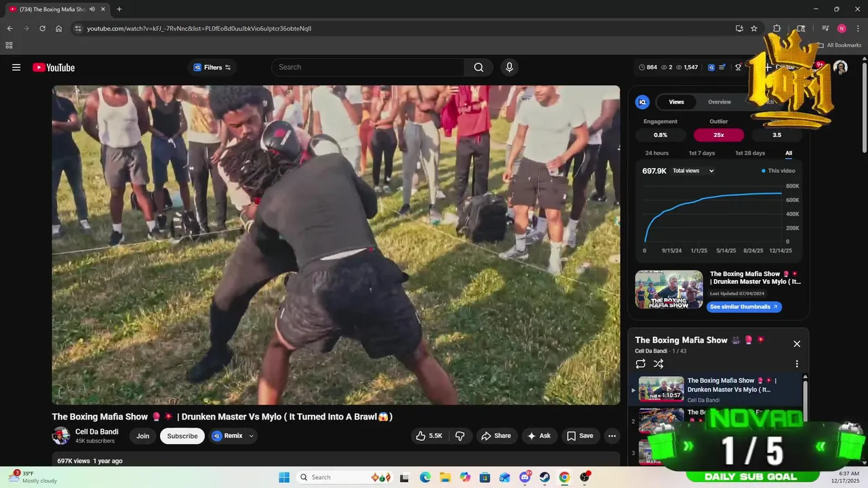The image size is (868, 488).
Task: Open the bookmarks bar apps grid icon
Action: click(x=9, y=45)
